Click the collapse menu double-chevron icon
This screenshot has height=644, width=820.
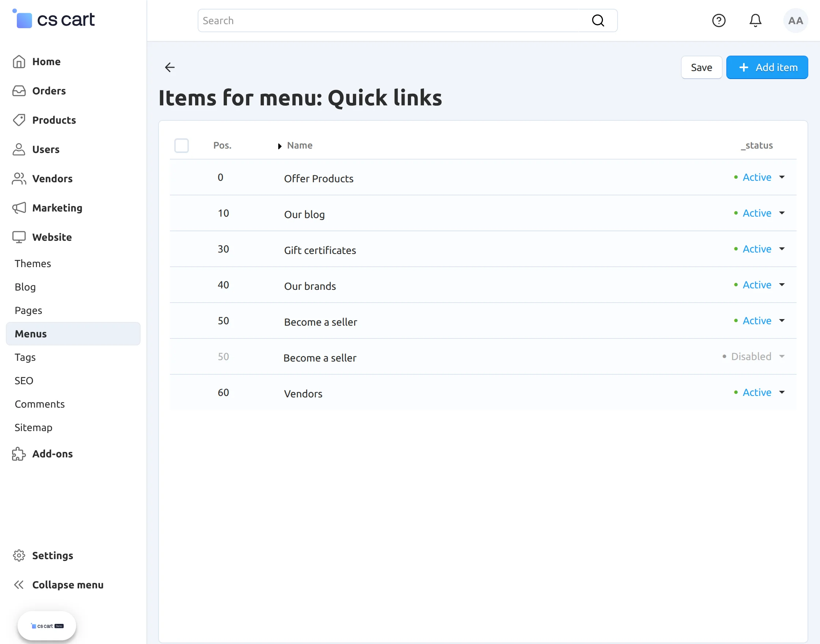(19, 585)
